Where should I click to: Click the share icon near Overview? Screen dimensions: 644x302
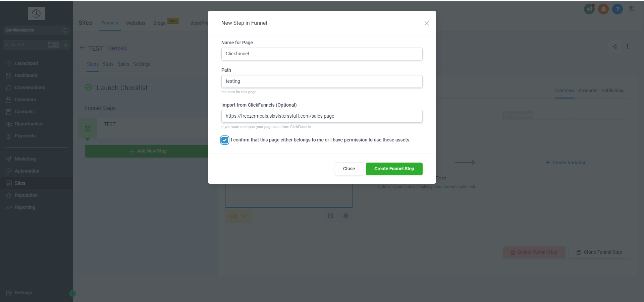click(615, 47)
